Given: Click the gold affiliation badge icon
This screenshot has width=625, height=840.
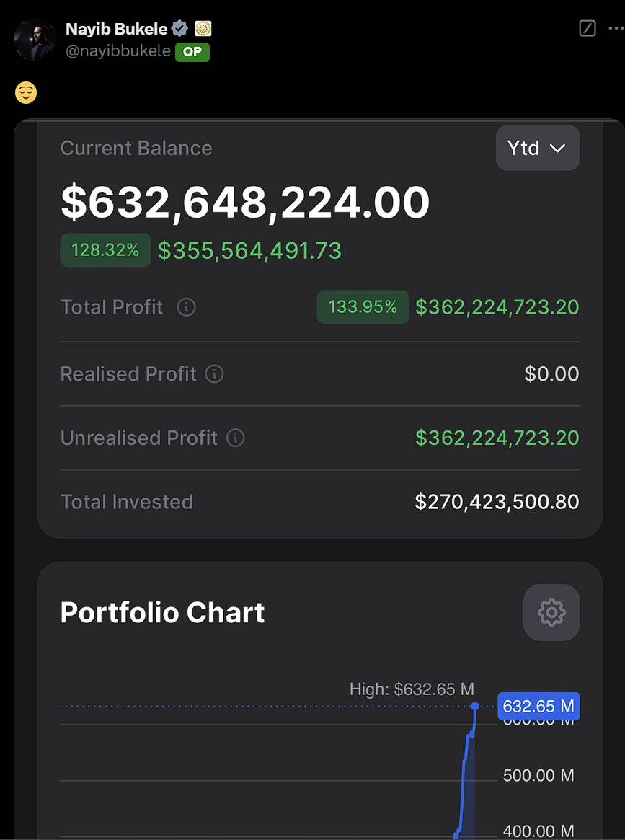Looking at the screenshot, I should coord(203,29).
